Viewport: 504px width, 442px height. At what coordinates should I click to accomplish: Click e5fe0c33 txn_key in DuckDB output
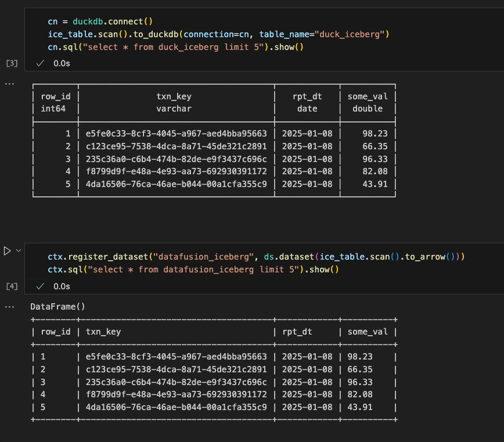point(176,134)
